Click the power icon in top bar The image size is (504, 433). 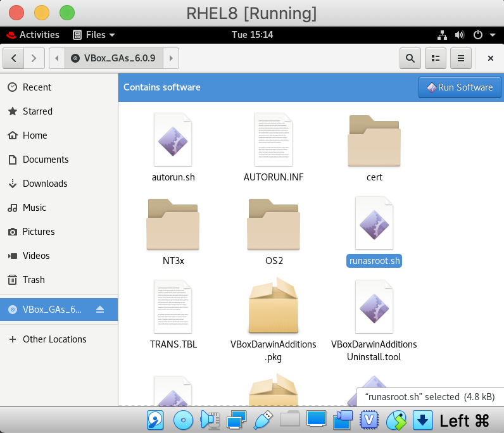[478, 35]
